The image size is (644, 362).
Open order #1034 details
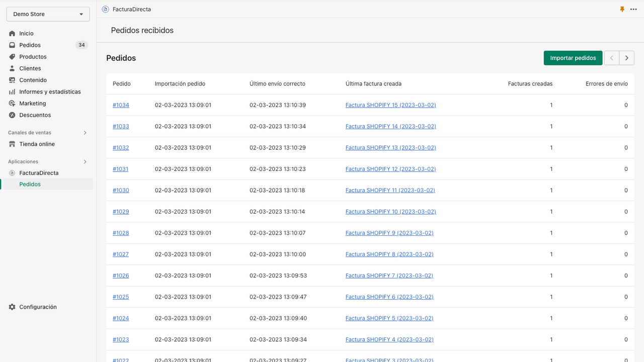click(x=121, y=105)
